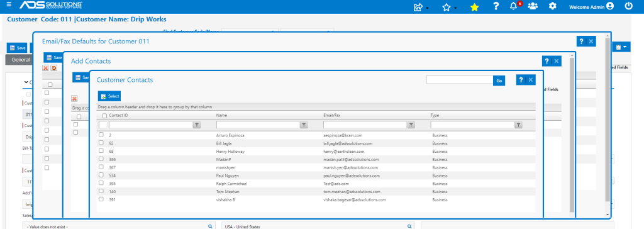Open the ADS Solutions logo home
This screenshot has height=229, width=644.
[x=51, y=5]
